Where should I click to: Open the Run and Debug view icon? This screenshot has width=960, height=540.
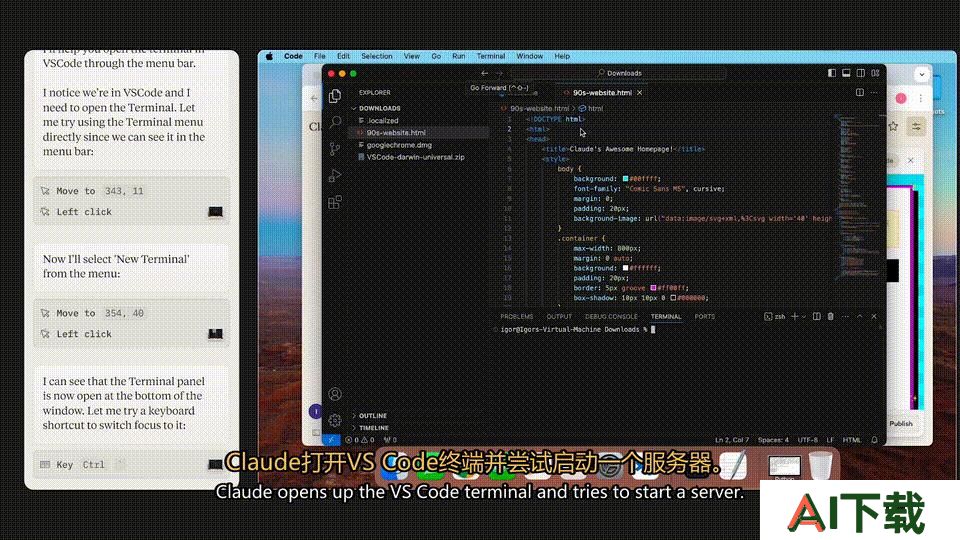(335, 176)
